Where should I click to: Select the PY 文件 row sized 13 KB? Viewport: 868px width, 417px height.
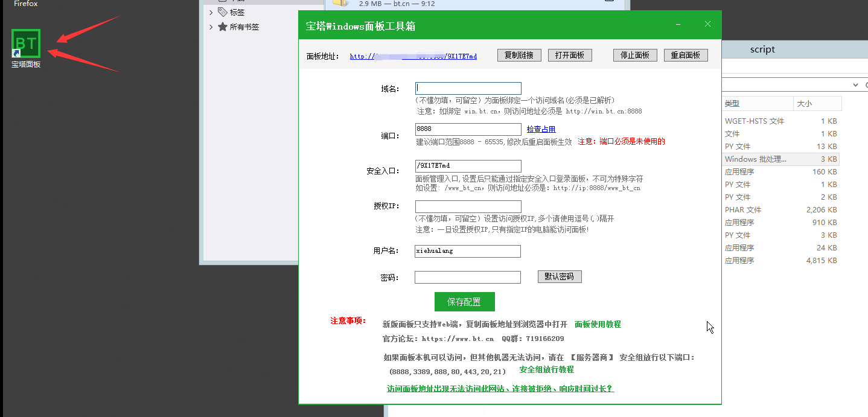click(x=781, y=146)
